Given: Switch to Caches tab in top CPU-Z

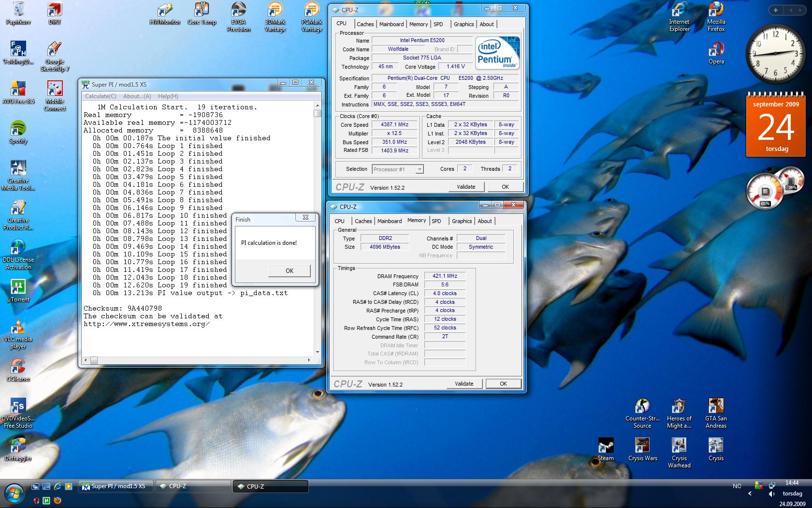Looking at the screenshot, I should 365,24.
